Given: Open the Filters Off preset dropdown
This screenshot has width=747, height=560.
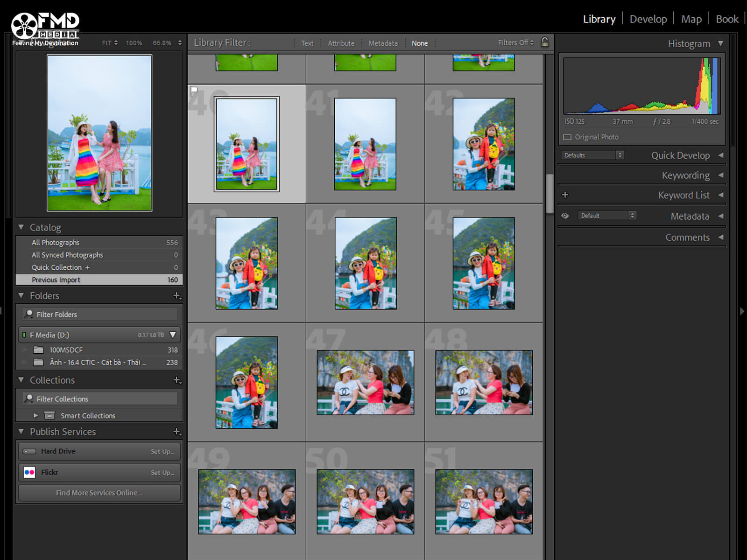Looking at the screenshot, I should [516, 42].
